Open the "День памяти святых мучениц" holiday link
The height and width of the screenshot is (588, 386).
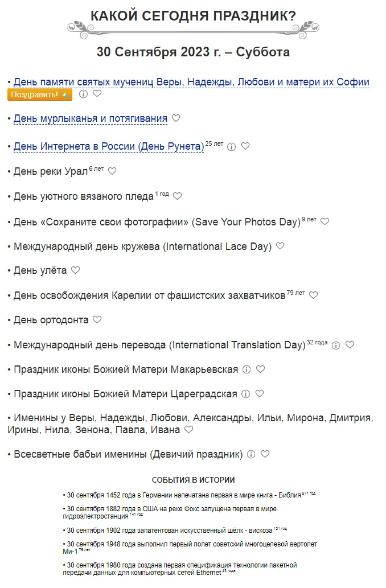tap(191, 82)
